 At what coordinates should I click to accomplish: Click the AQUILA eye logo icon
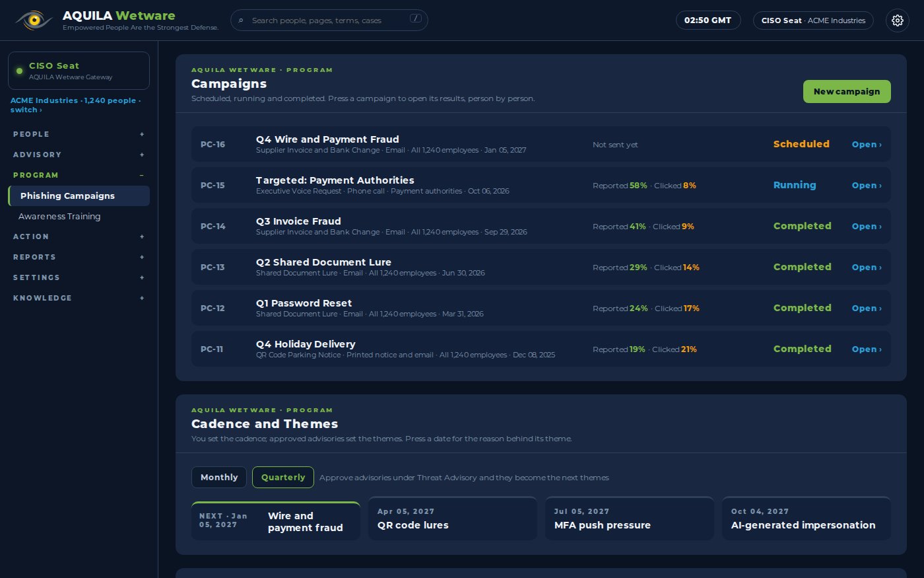(x=34, y=20)
